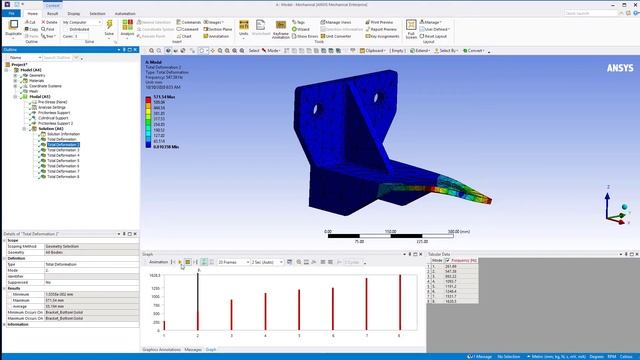Open the File menu tab
640x360 pixels.
pos(11,13)
